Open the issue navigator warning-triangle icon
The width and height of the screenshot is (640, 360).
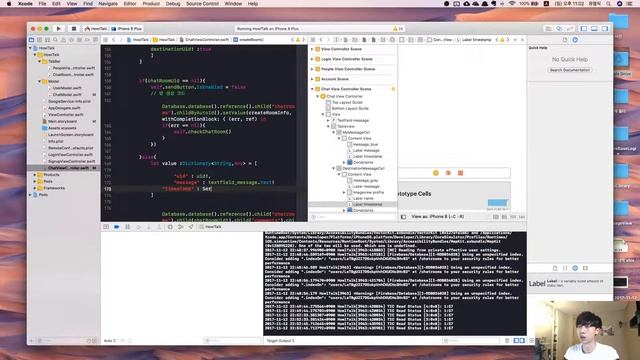click(x=63, y=40)
